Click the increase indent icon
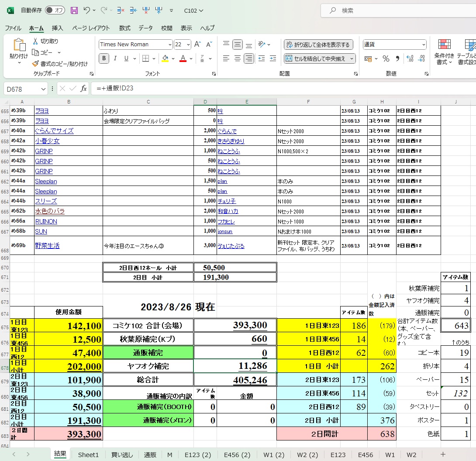The width and height of the screenshot is (476, 461). pyautogui.click(x=273, y=58)
